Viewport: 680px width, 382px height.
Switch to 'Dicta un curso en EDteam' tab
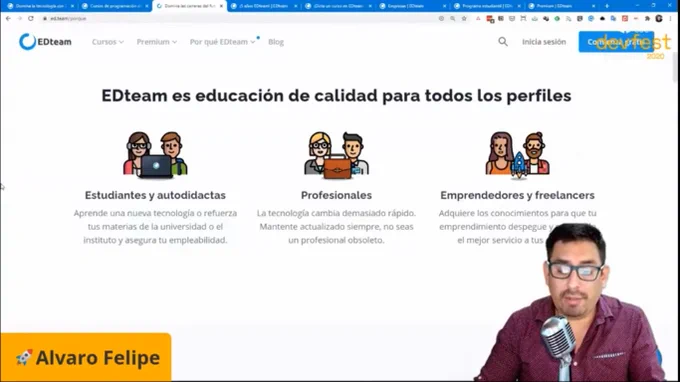coord(337,6)
